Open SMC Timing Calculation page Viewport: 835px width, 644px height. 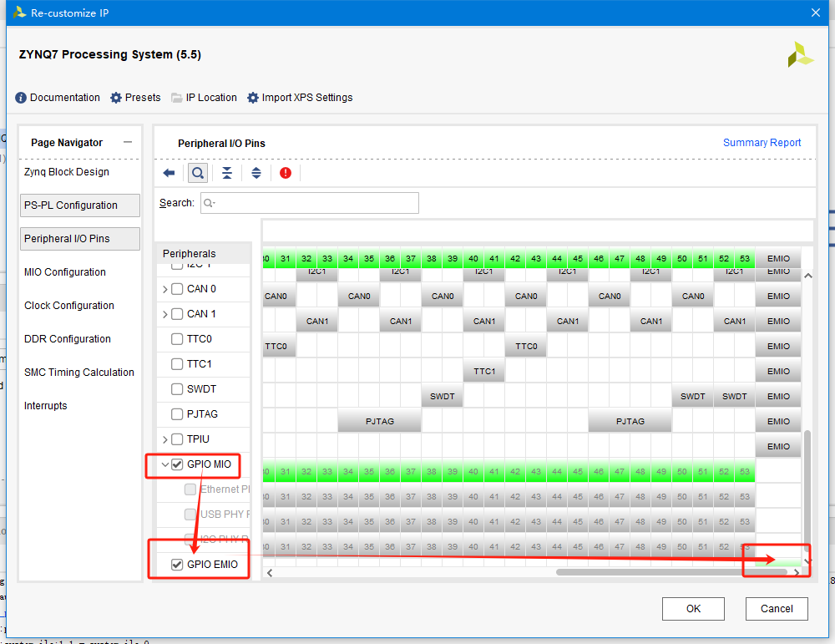pos(79,373)
